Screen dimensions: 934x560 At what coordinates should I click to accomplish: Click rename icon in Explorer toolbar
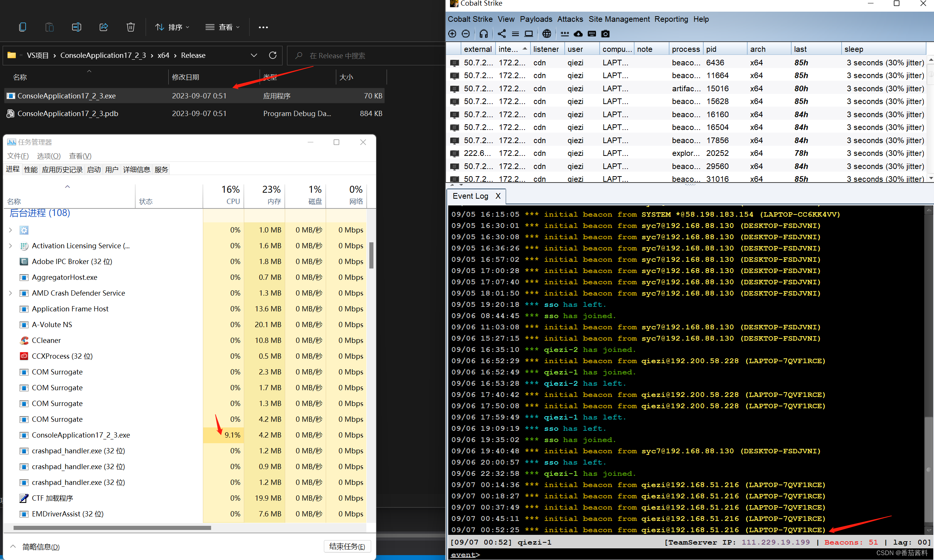(x=77, y=27)
